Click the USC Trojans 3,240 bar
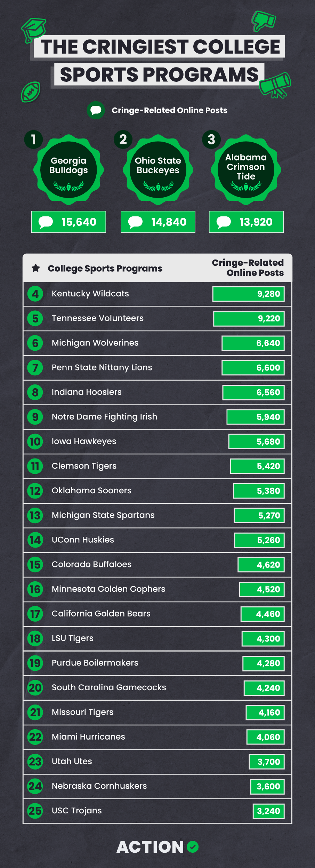 pos(269,811)
